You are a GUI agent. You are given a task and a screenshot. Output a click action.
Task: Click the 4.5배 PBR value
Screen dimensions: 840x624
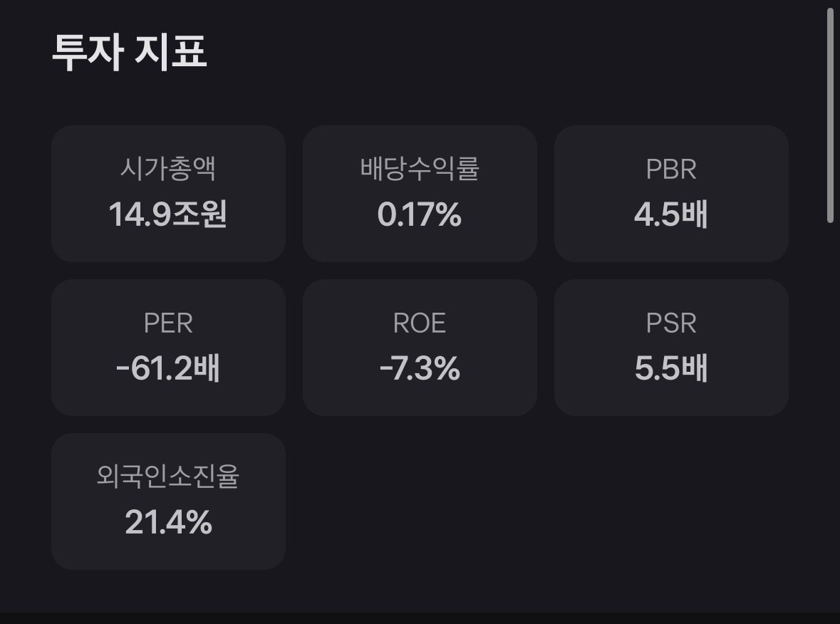[x=671, y=214]
